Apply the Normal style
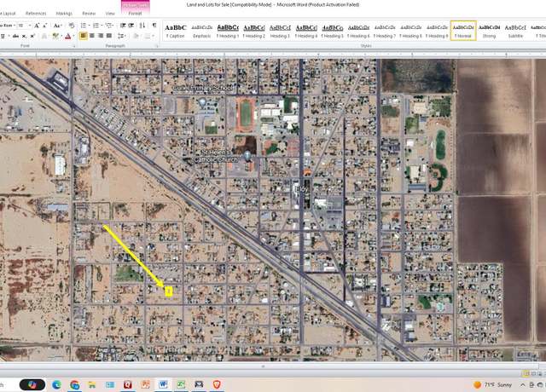Screen dimensions: 546x392 463,31
